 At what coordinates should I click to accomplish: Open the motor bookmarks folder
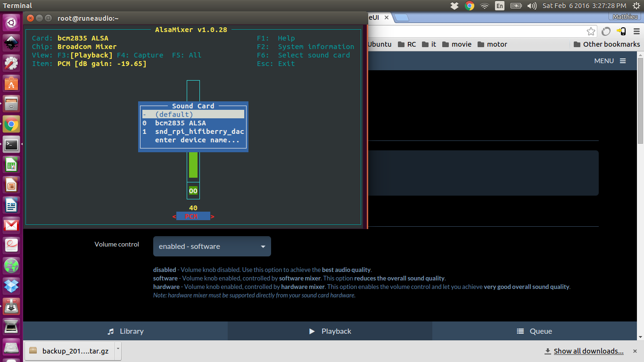492,44
